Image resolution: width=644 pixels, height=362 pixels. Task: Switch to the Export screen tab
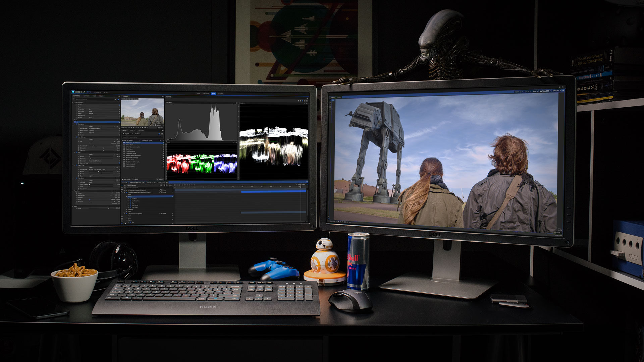(x=220, y=94)
